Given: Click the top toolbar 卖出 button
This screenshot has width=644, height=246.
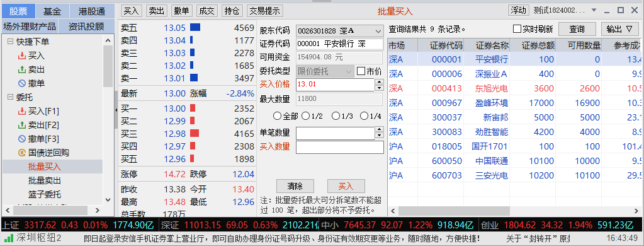Looking at the screenshot, I should pyautogui.click(x=157, y=11).
